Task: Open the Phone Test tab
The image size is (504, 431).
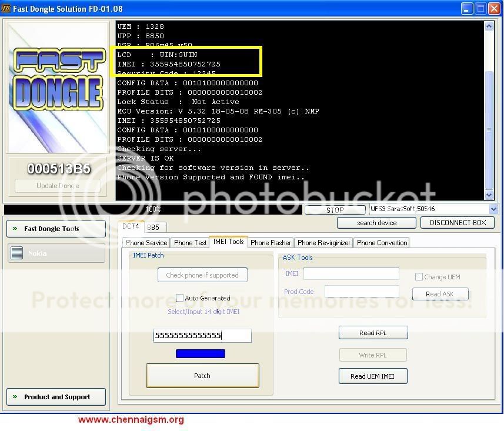Action: tap(190, 243)
